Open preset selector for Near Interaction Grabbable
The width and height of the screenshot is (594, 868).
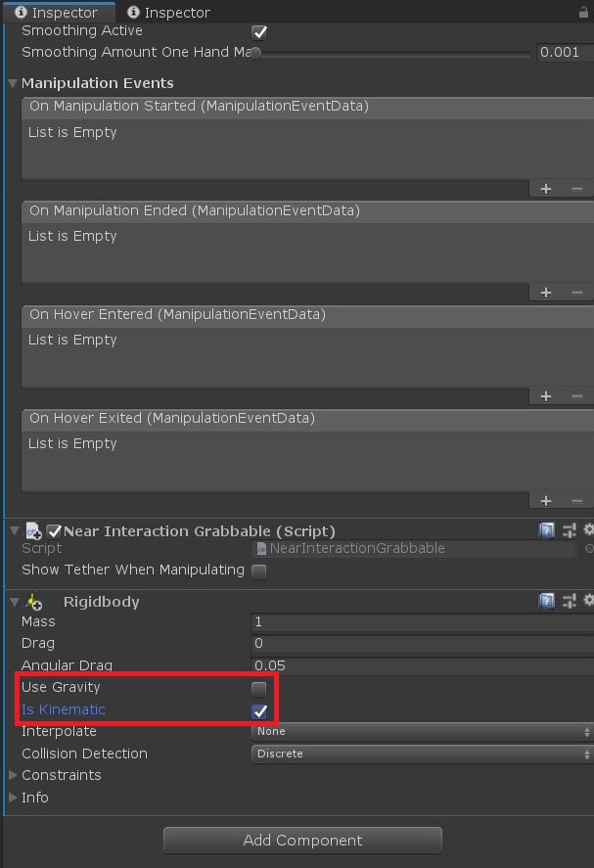point(569,530)
